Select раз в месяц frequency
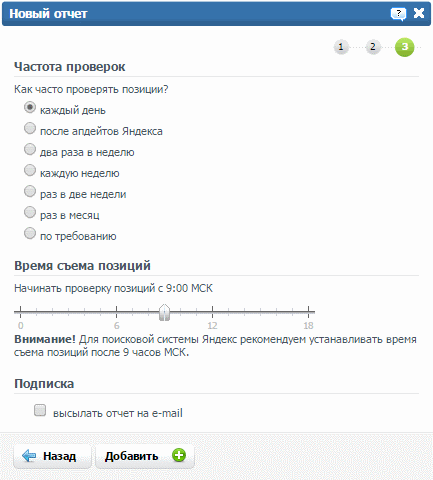The height and width of the screenshot is (480, 433). [x=30, y=212]
